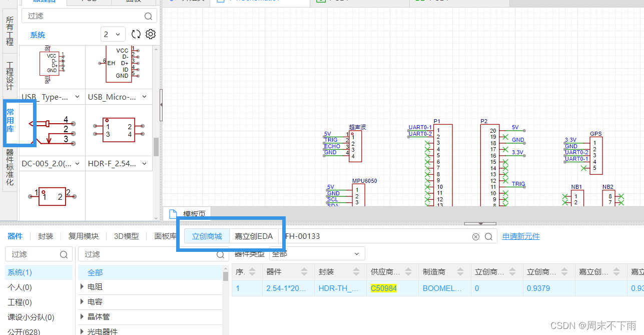Open the USB_Type- item dropdown
The width and height of the screenshot is (644, 335).
tap(77, 97)
